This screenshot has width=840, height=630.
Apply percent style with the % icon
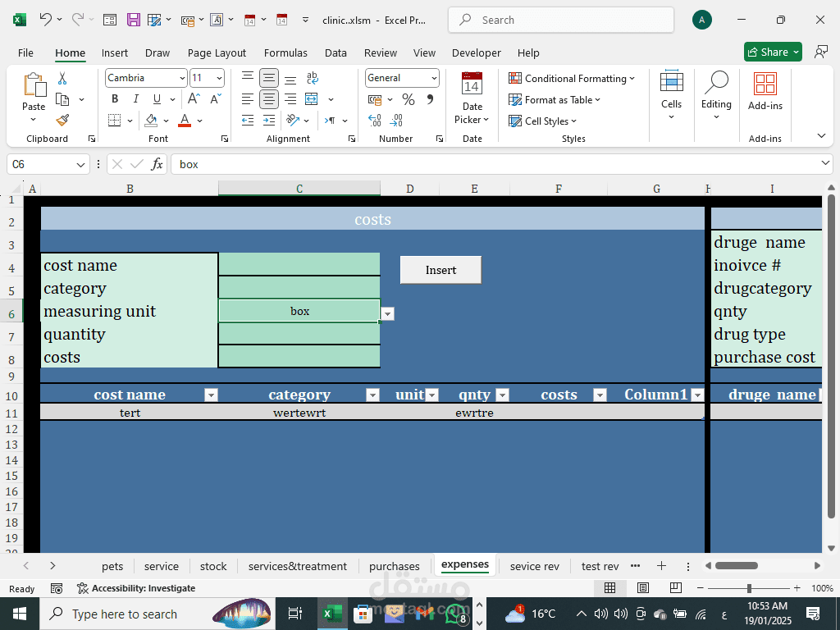[409, 99]
